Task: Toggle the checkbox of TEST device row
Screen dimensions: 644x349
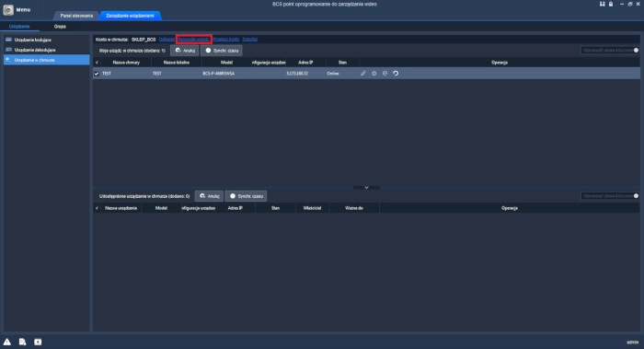Action: pyautogui.click(x=97, y=74)
